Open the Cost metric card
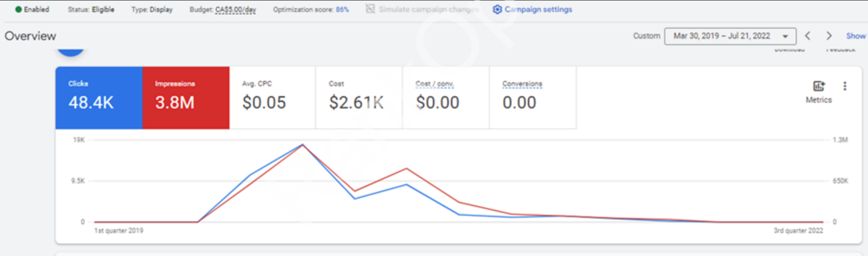 358,97
